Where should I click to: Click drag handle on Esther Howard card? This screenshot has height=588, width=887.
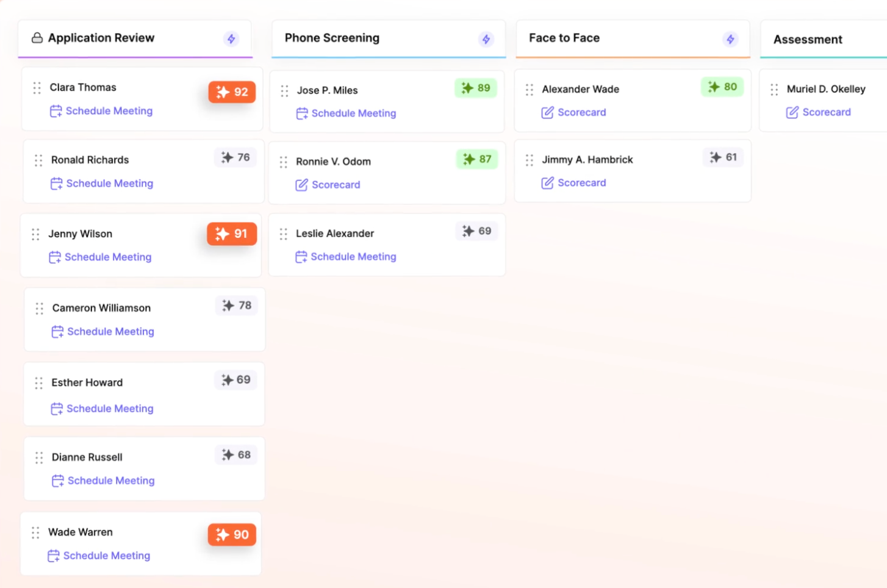pyautogui.click(x=38, y=383)
